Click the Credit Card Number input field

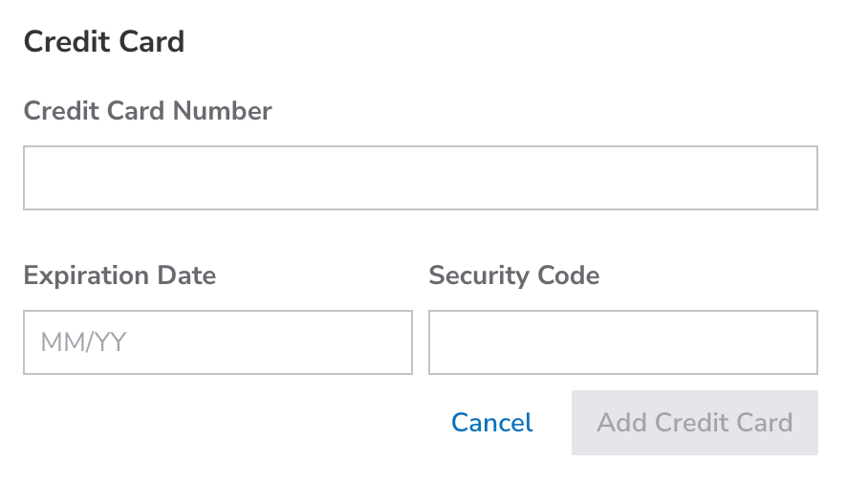pyautogui.click(x=420, y=178)
